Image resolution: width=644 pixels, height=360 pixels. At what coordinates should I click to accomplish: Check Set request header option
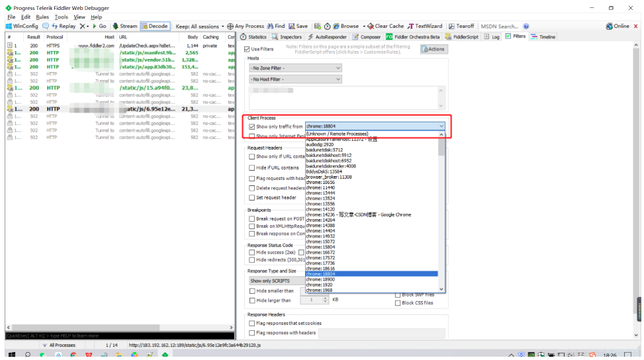[252, 197]
